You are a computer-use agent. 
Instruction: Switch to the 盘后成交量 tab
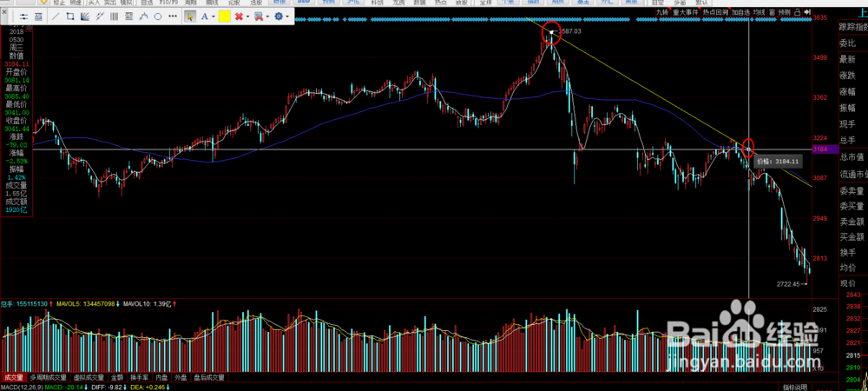coord(209,378)
